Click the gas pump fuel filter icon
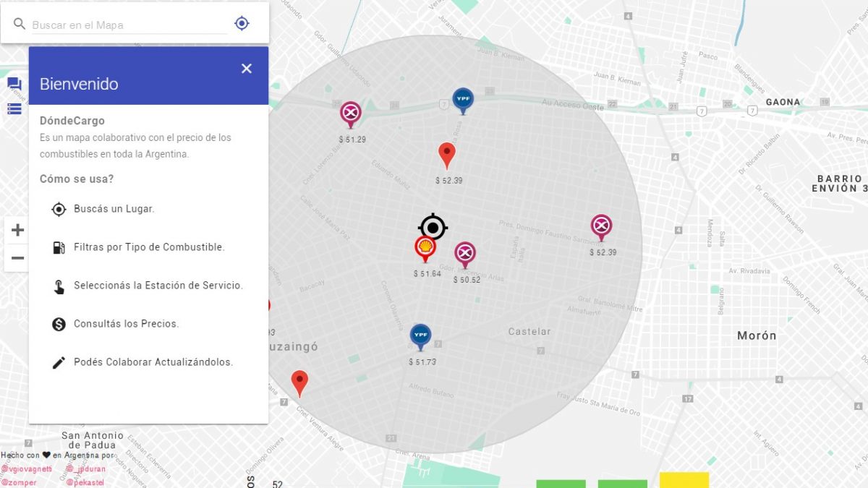The height and width of the screenshot is (488, 868). [59, 247]
